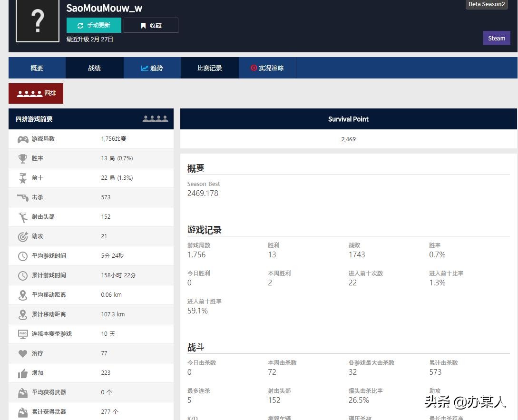Open the Steam profile button
This screenshot has height=420, width=518.
coord(496,38)
